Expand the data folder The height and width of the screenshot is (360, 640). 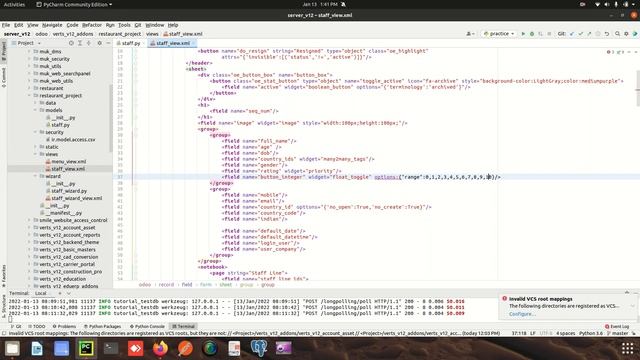[x=36, y=103]
